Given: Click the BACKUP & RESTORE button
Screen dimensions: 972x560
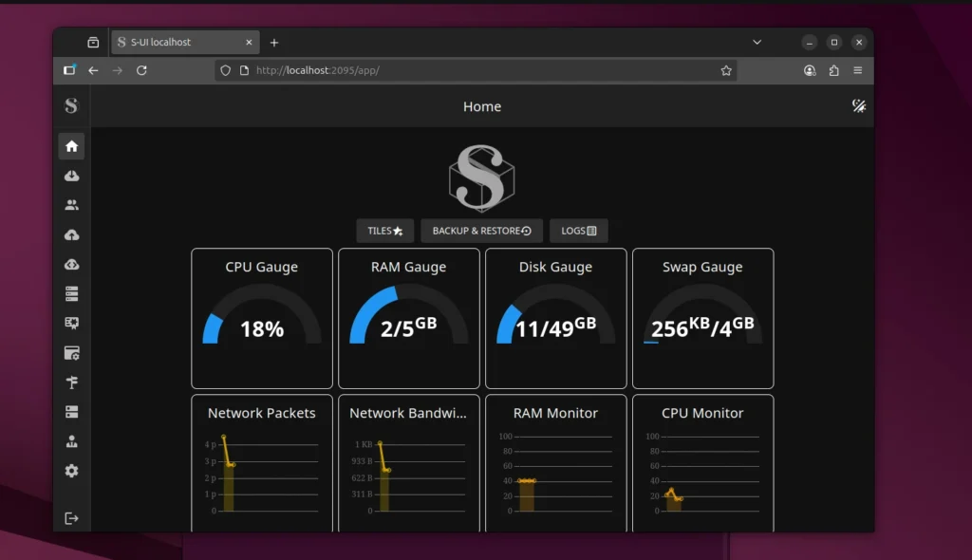Looking at the screenshot, I should [x=482, y=231].
